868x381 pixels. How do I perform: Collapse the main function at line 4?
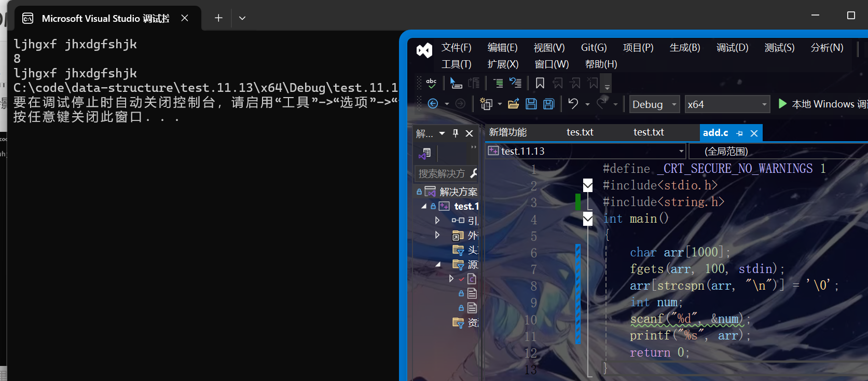(588, 219)
